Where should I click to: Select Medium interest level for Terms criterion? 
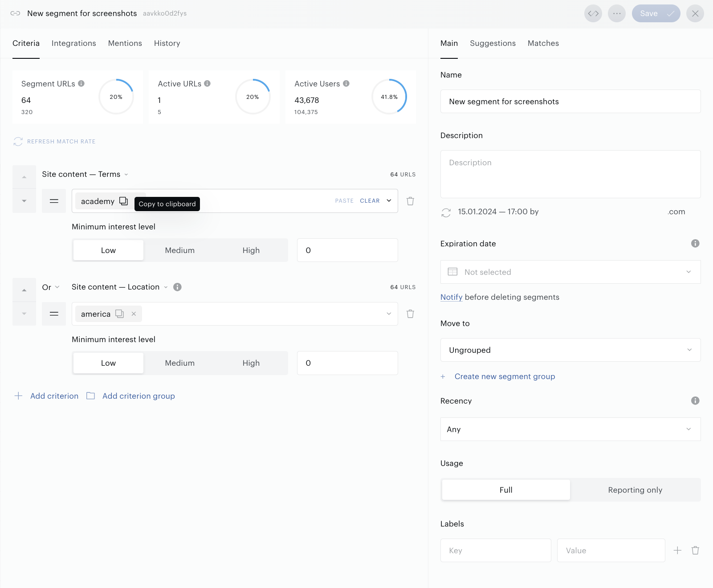click(x=179, y=250)
